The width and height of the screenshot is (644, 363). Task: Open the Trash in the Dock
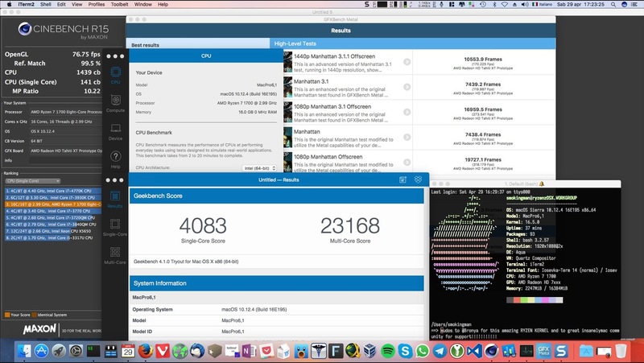(x=621, y=351)
